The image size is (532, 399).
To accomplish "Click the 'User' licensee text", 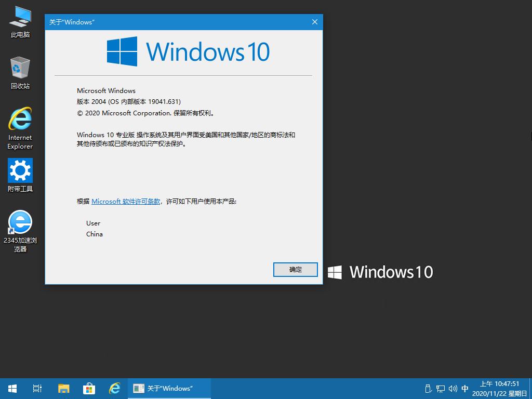I will tap(94, 223).
